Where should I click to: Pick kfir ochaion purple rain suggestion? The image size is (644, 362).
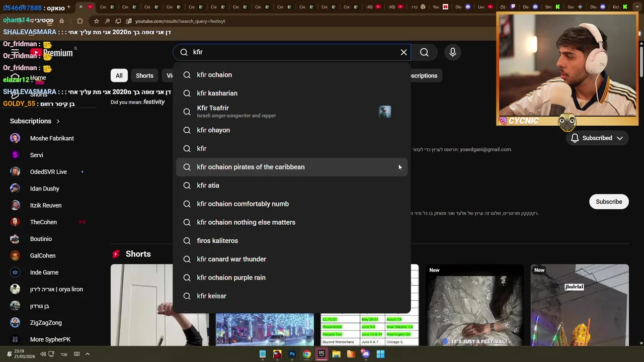point(292,278)
